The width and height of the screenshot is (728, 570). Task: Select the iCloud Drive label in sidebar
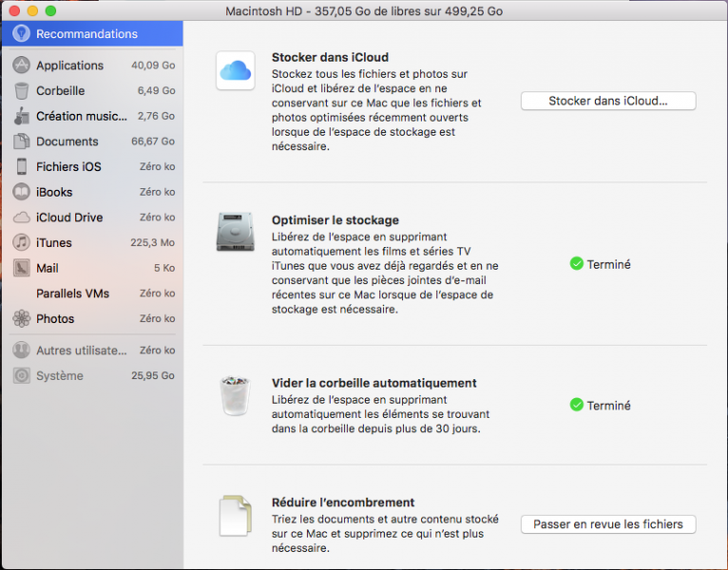point(69,218)
